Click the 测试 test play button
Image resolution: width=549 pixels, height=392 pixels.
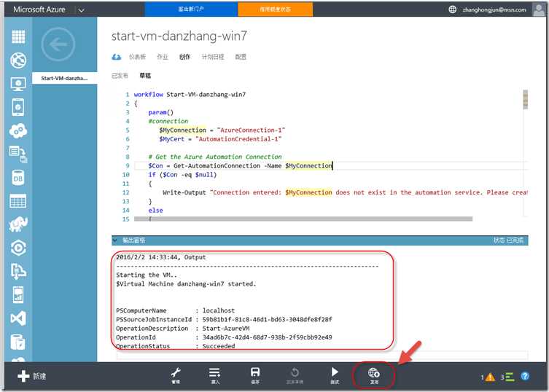(x=335, y=375)
